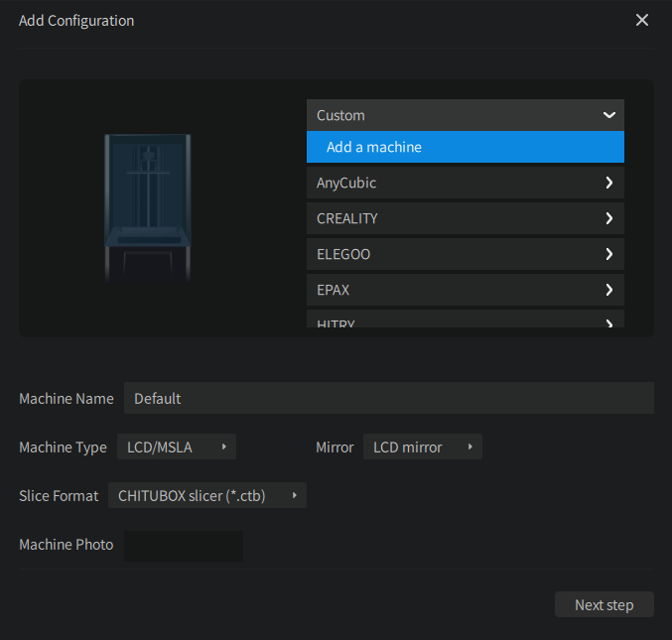Expand the AnyCubic printer list arrow
The height and width of the screenshot is (640, 672).
coord(608,183)
